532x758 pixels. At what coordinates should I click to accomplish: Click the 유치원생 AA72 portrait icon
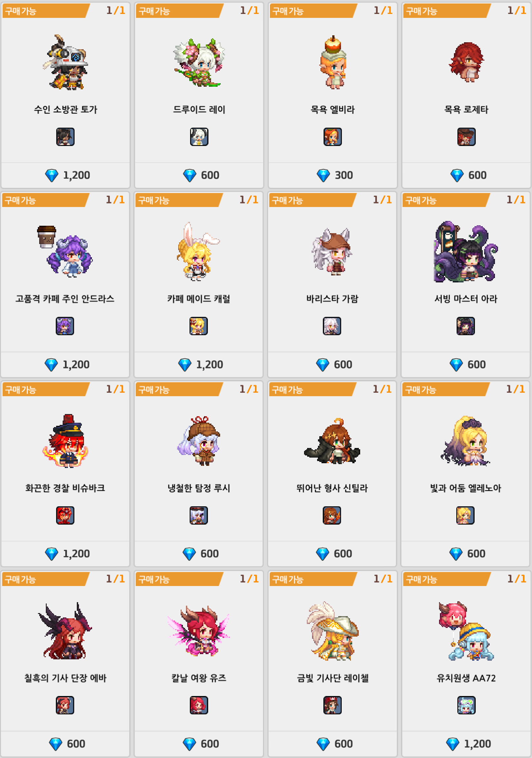466,705
